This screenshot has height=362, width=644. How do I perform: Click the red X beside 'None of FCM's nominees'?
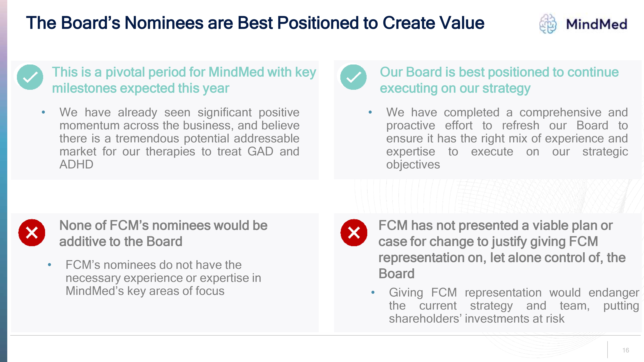point(32,233)
